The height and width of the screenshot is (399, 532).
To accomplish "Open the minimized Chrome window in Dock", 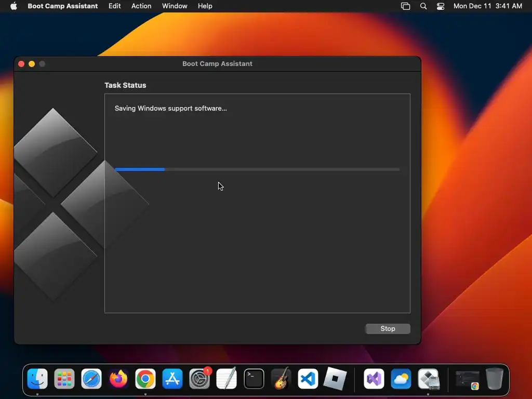I will [x=468, y=380].
